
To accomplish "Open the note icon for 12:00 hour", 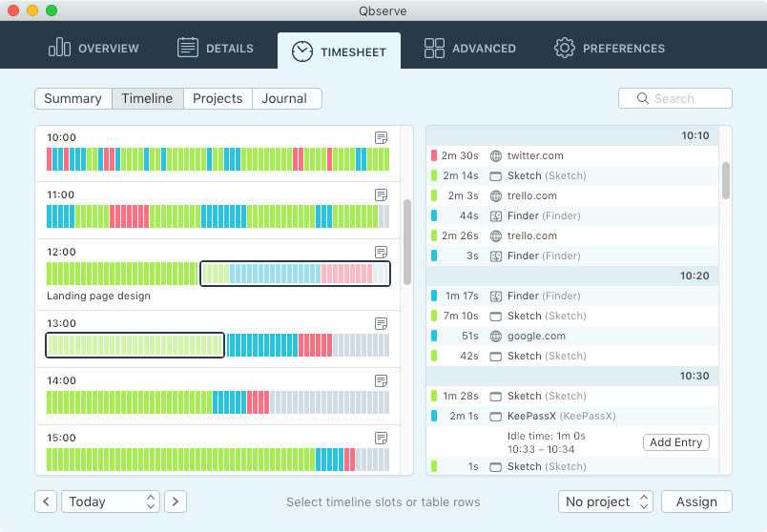I will click(x=381, y=252).
